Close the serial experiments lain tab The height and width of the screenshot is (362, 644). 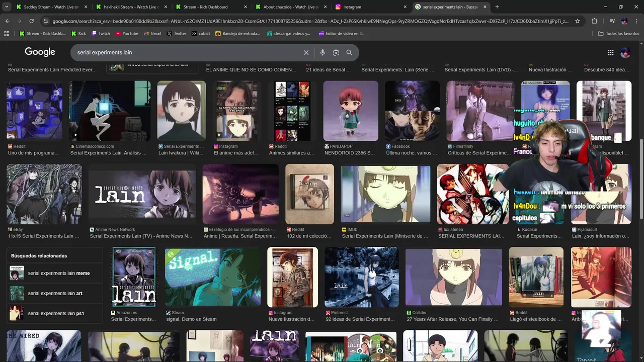pyautogui.click(x=485, y=7)
